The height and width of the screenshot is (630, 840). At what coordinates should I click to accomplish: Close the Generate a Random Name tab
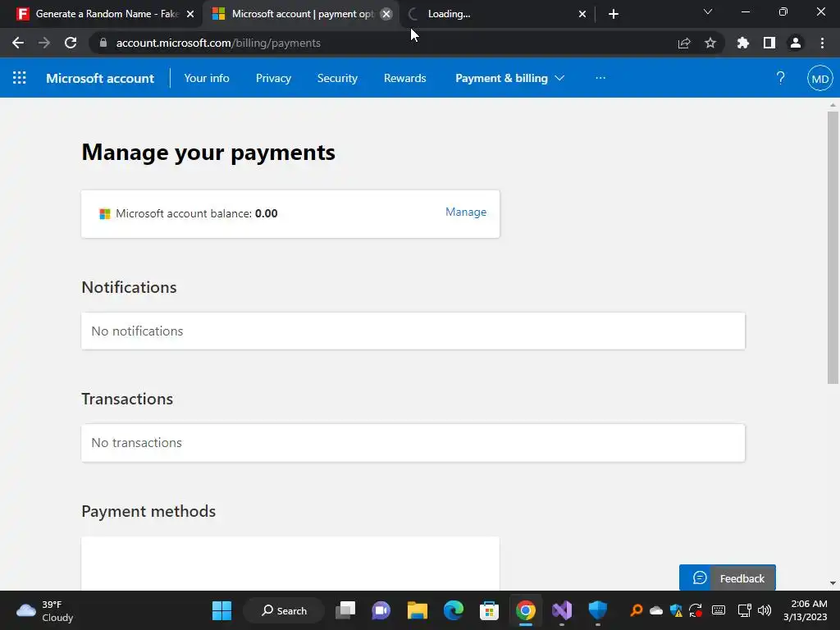point(190,14)
